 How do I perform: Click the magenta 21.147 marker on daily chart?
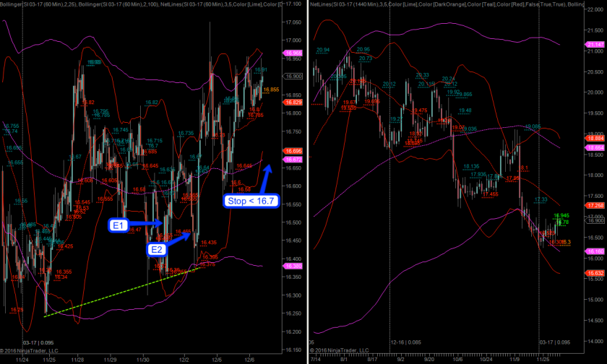[x=595, y=45]
